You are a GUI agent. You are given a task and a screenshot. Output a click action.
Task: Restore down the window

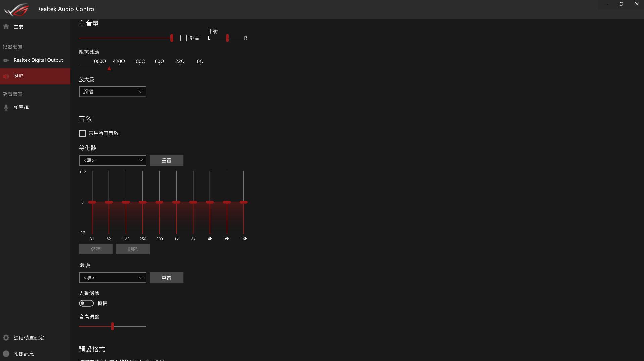pos(621,4)
